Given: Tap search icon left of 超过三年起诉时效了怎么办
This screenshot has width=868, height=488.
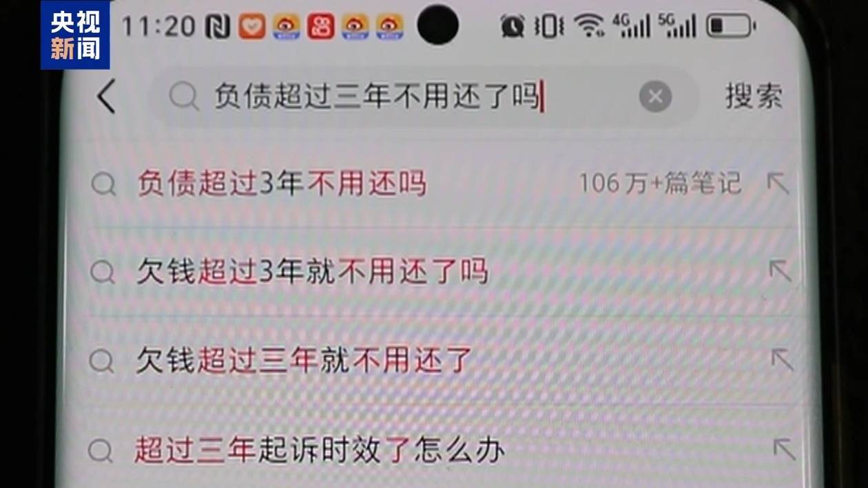Looking at the screenshot, I should pyautogui.click(x=101, y=452).
